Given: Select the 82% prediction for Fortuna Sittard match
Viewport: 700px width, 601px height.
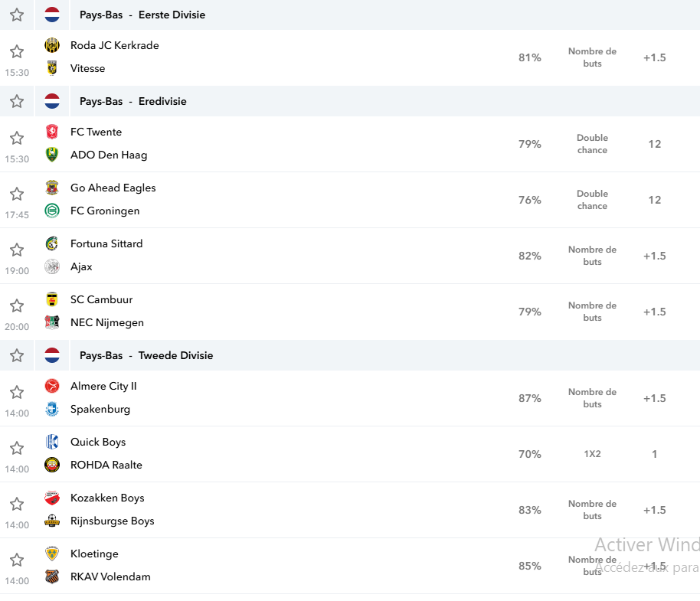Looking at the screenshot, I should (530, 256).
